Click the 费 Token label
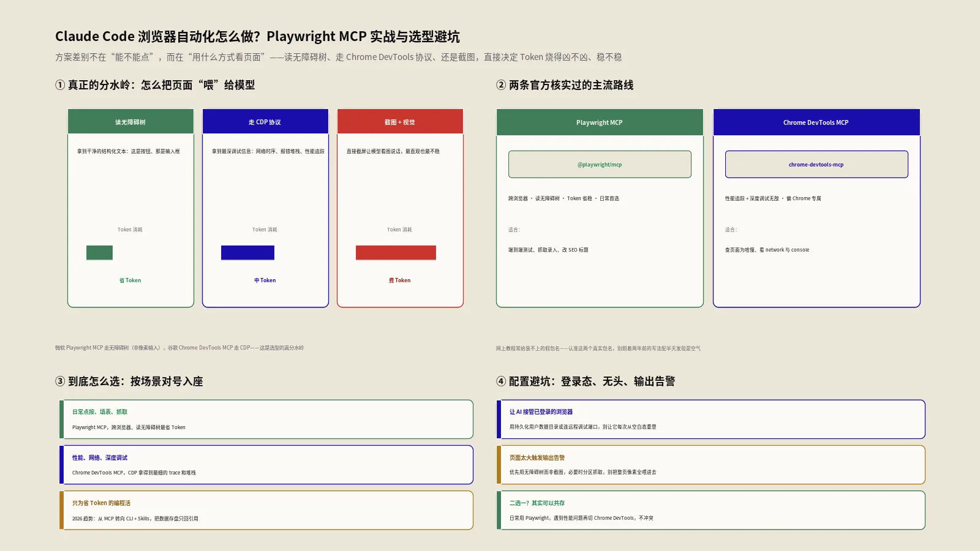 399,280
